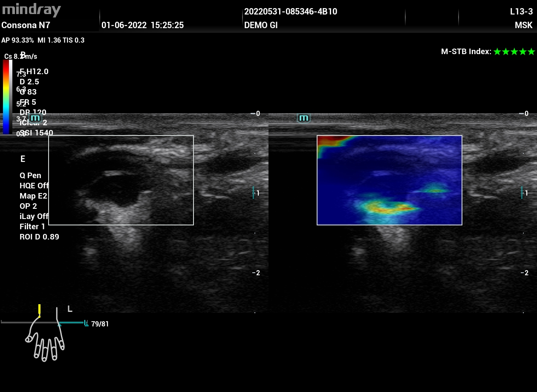The height and width of the screenshot is (392, 537).
Task: Click the Q Pen parameter label
Action: coord(30,176)
